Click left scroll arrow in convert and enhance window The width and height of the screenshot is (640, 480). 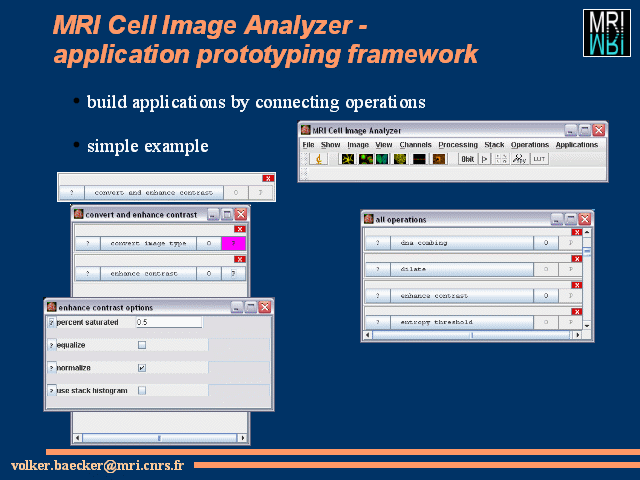click(78, 438)
